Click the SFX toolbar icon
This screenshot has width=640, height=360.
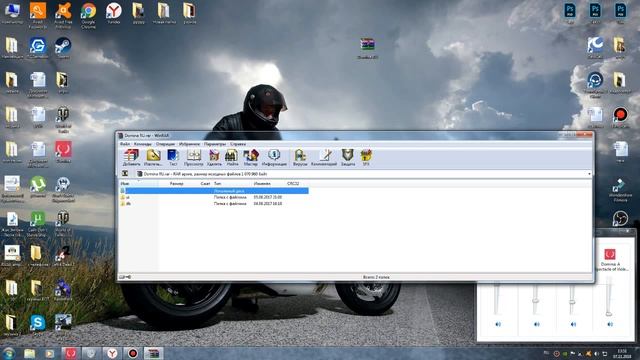pos(366,157)
